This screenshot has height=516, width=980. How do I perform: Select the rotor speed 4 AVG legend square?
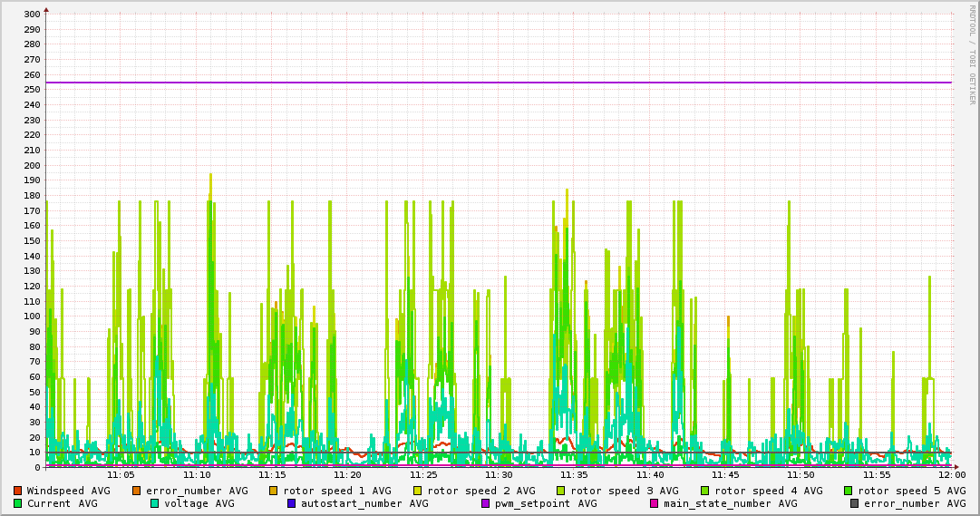pyautogui.click(x=704, y=491)
